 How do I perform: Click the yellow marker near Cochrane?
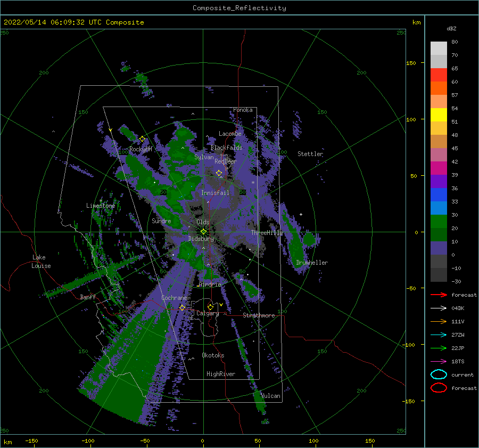(x=182, y=307)
